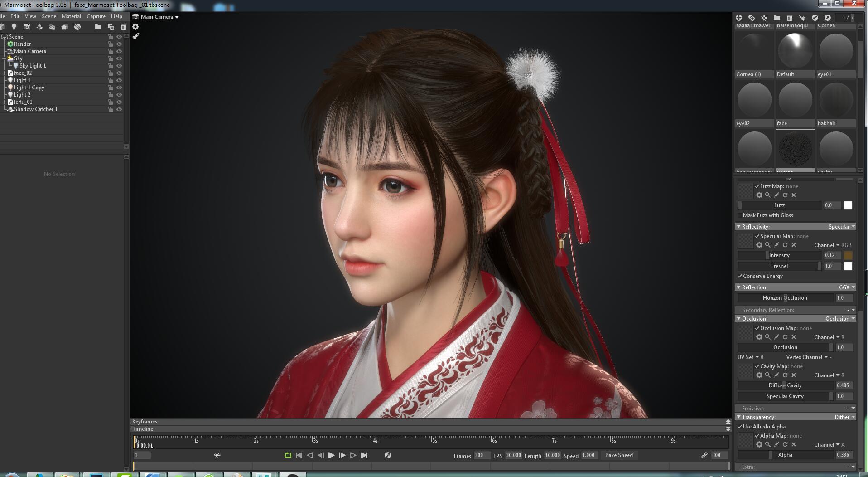Image resolution: width=868 pixels, height=477 pixels.
Task: Adjust the Diffuse Cavity slider
Action: pyautogui.click(x=785, y=385)
